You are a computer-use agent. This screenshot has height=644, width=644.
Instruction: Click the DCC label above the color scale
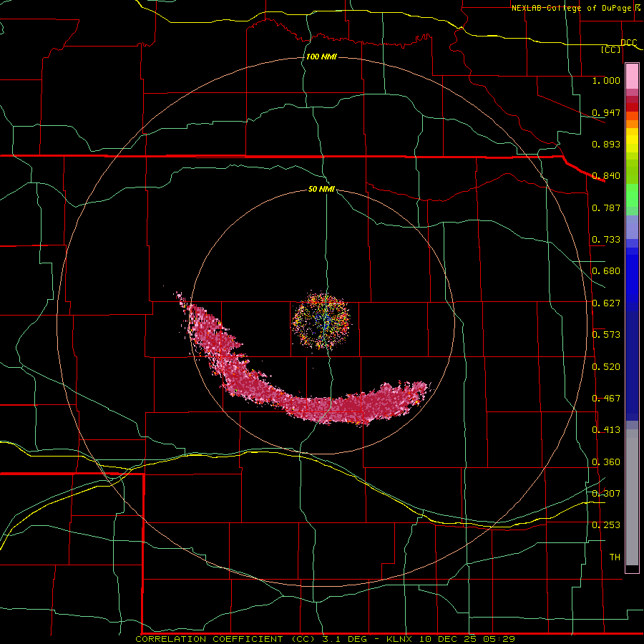[628, 42]
